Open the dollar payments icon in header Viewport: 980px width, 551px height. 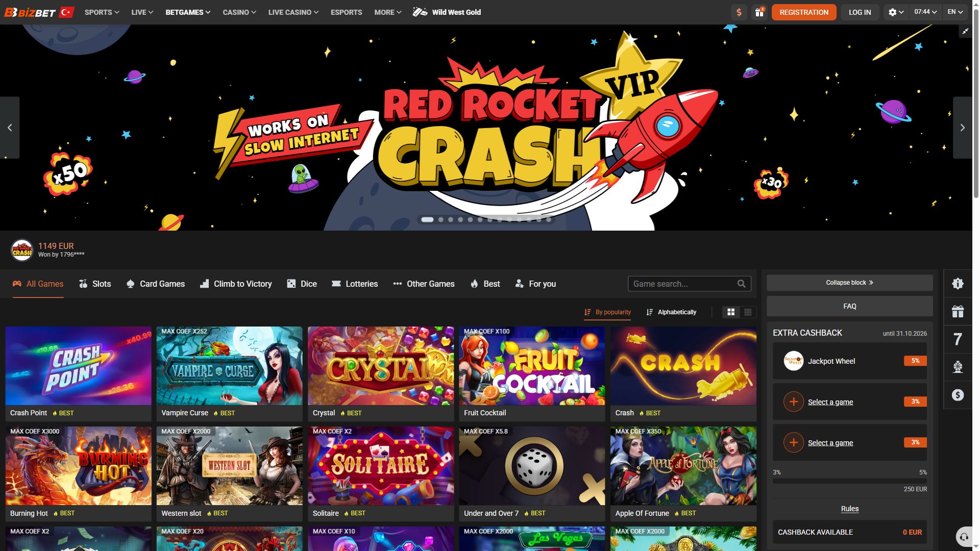pos(739,12)
